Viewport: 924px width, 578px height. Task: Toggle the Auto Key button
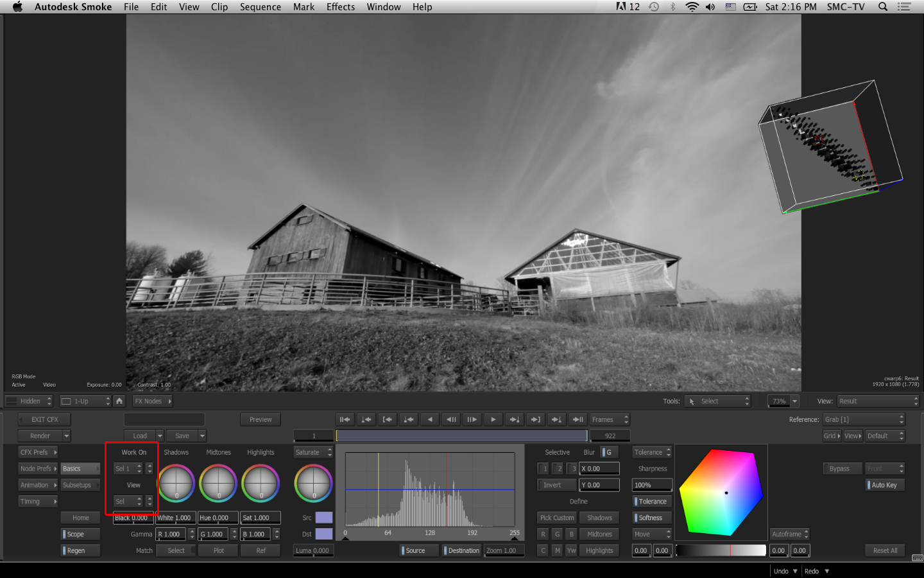tap(885, 485)
